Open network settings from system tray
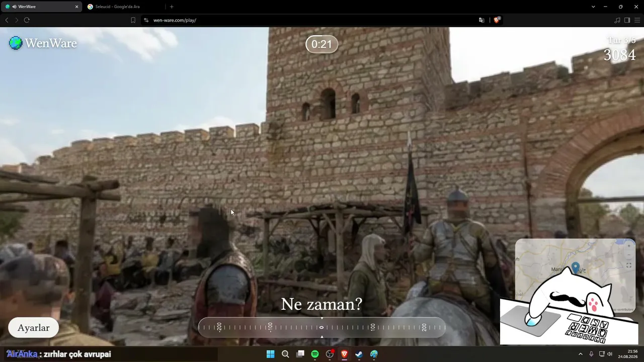This screenshot has height=362, width=644. [602, 354]
